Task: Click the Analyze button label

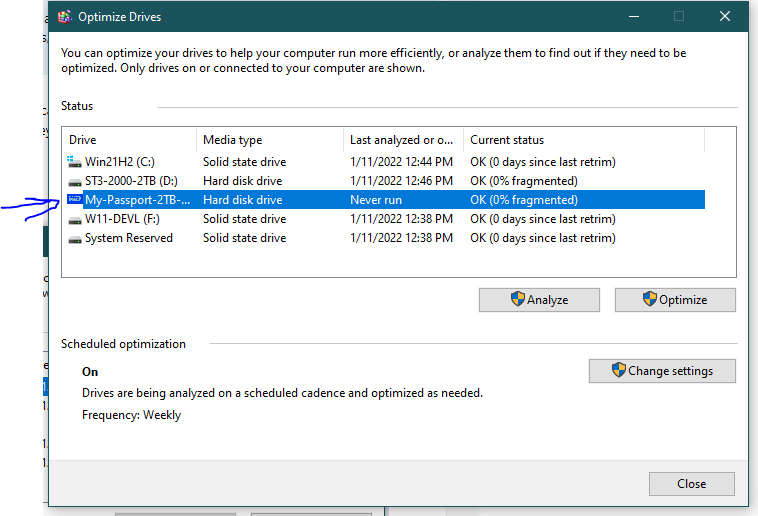Action: (x=547, y=300)
